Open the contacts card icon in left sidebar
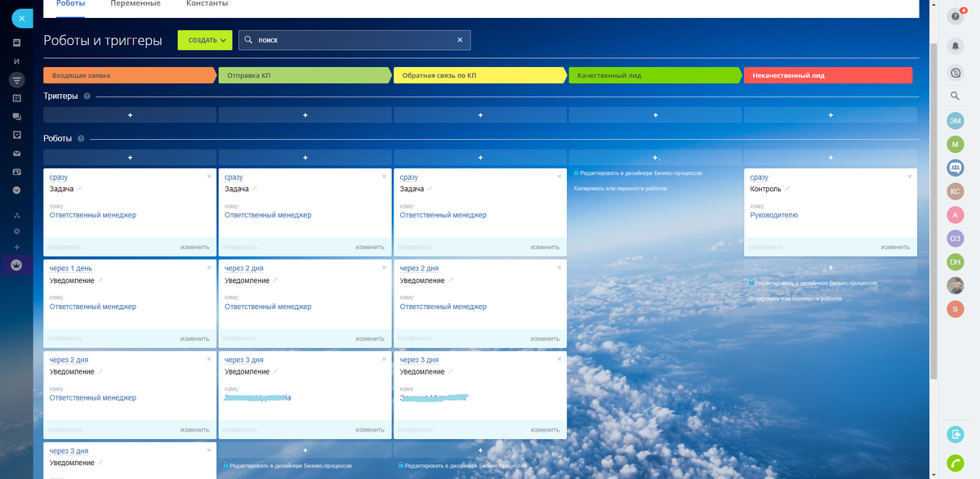The image size is (980, 479). point(16,172)
